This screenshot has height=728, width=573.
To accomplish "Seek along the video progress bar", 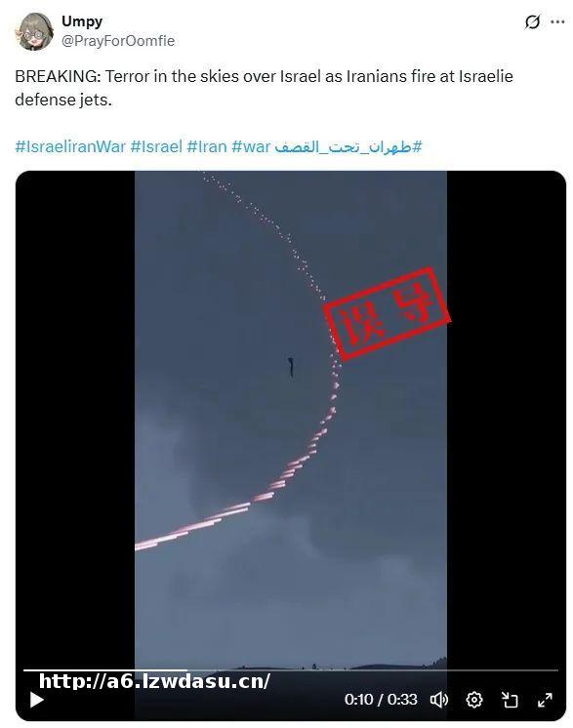I will [291, 670].
